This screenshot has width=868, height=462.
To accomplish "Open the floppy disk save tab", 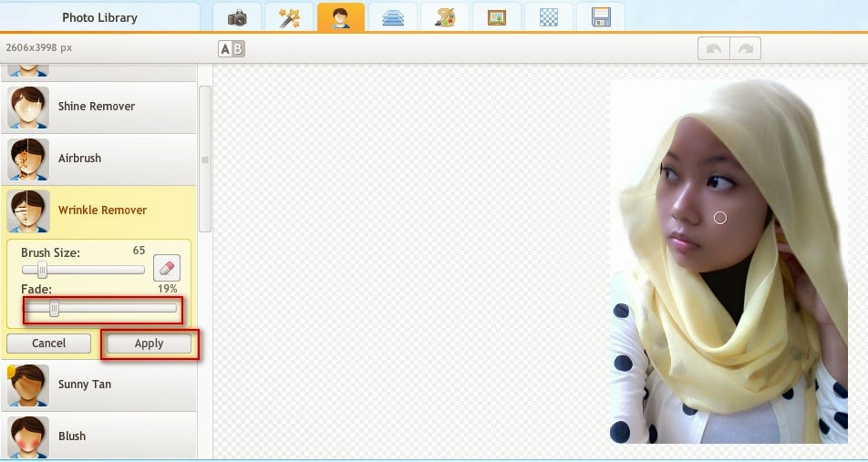I will point(601,17).
